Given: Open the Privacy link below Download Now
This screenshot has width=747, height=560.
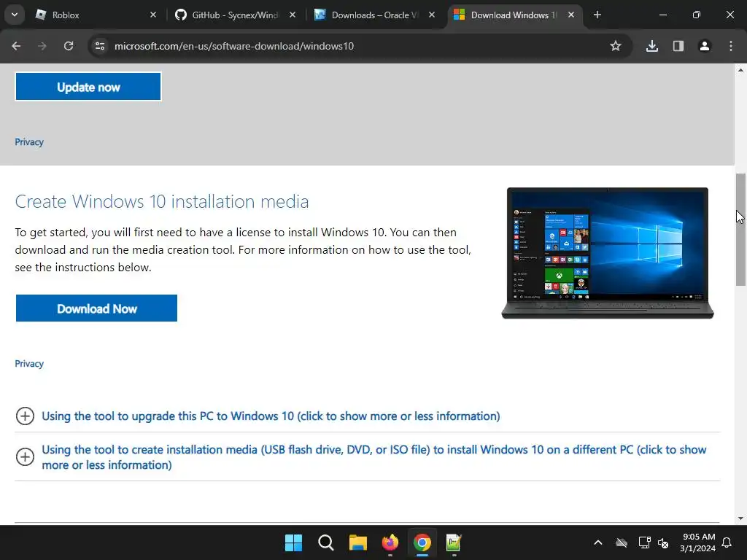Looking at the screenshot, I should [x=29, y=363].
